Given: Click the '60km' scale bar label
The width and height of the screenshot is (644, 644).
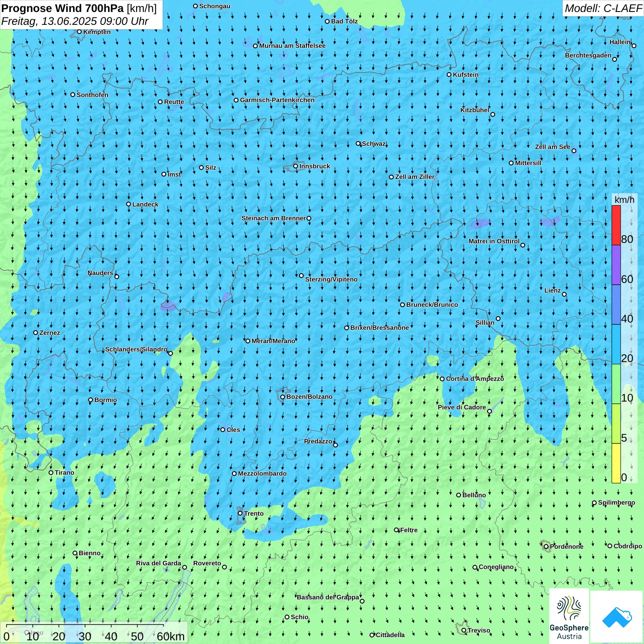Looking at the screenshot, I should click(x=171, y=637).
